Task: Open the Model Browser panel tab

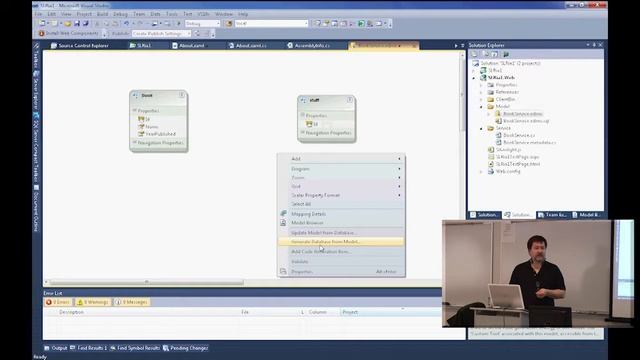Action: [587, 215]
